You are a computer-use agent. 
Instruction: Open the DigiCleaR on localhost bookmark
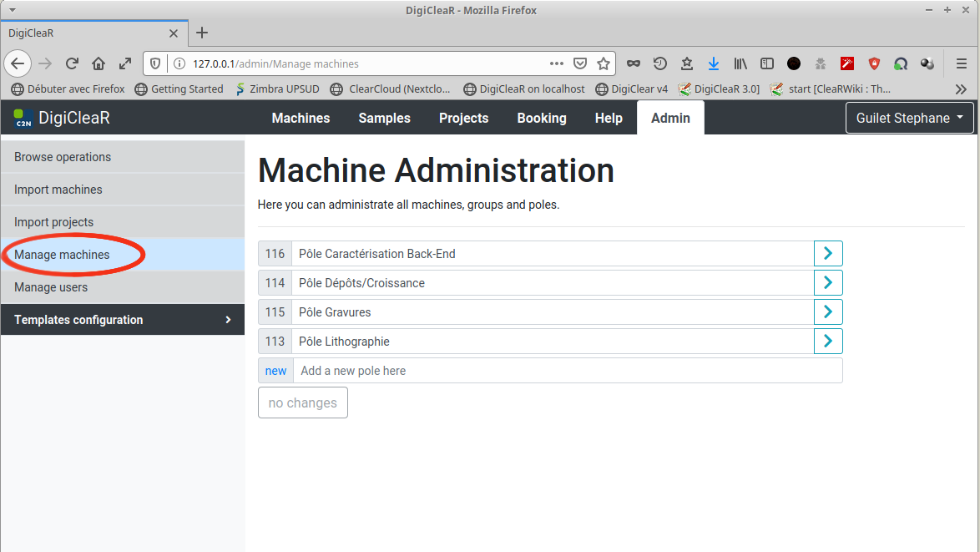(524, 89)
